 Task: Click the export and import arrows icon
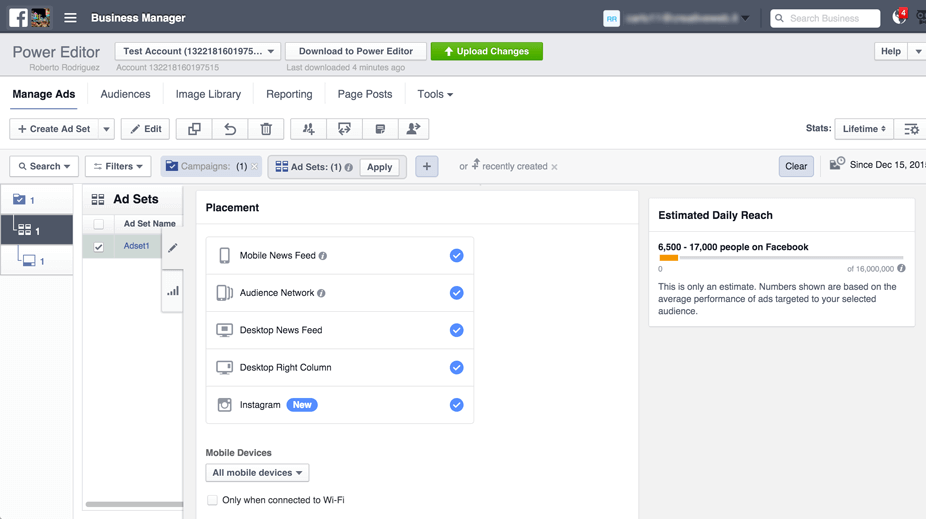[x=344, y=129]
